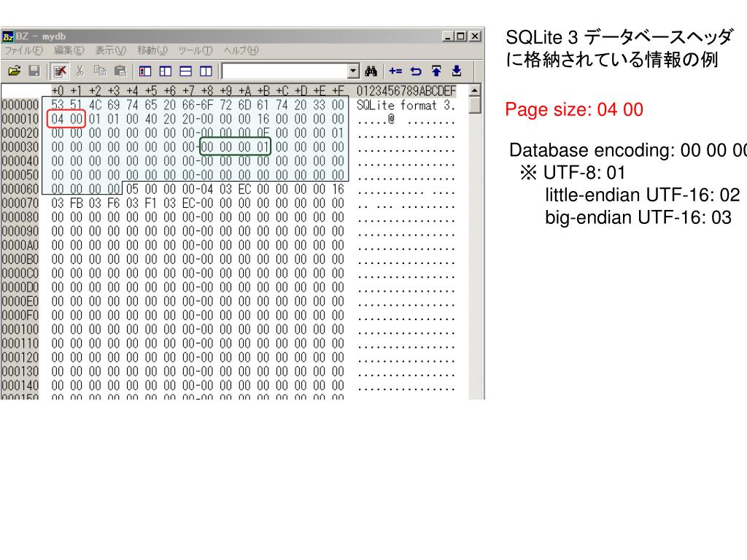Viewport: 747px width, 560px height.
Task: Click the Save floppy disk icon
Action: coord(34,71)
